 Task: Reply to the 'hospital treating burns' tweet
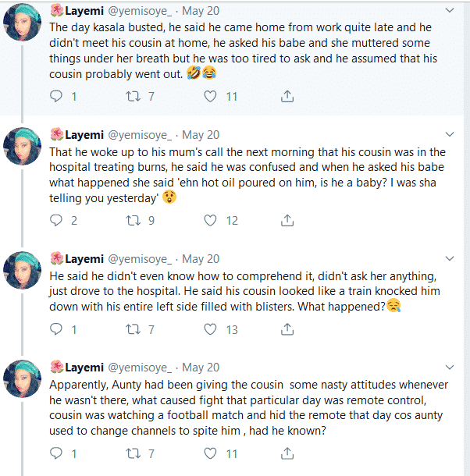click(56, 221)
